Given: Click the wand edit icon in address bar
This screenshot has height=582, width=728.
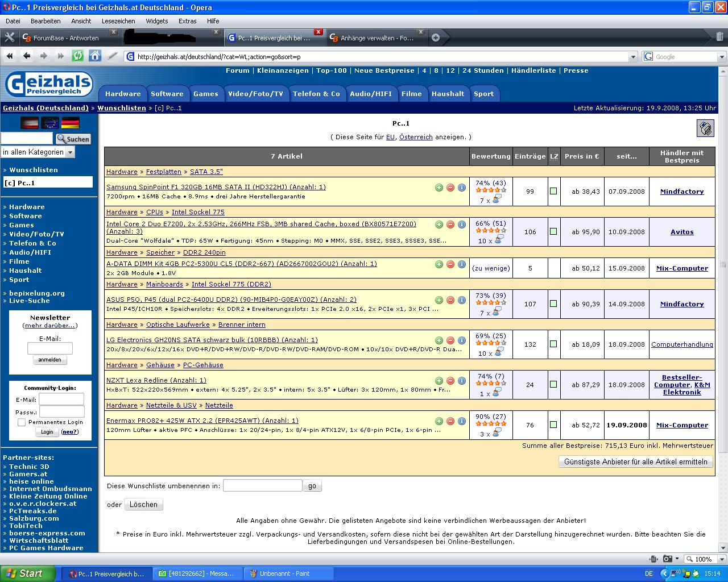Looking at the screenshot, I should (113, 56).
